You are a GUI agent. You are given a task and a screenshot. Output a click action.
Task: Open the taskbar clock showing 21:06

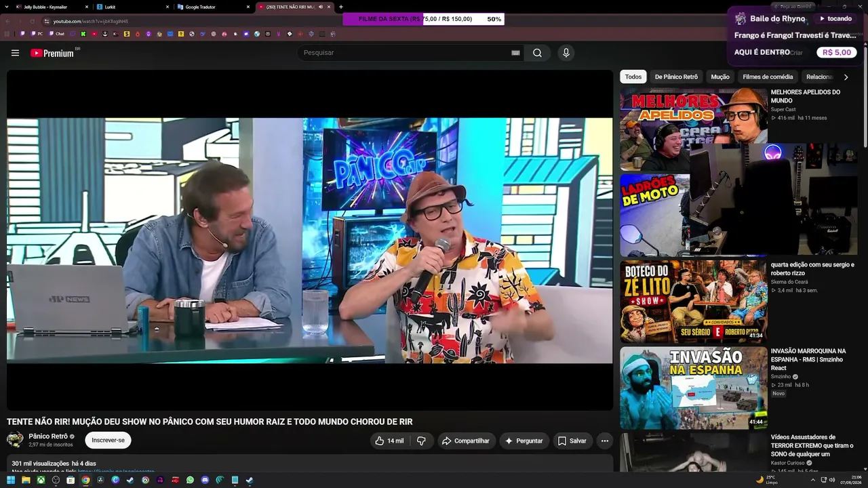[850, 480]
